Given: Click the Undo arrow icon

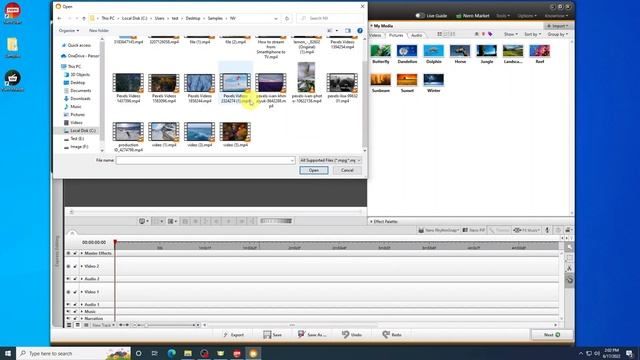Looking at the screenshot, I should pos(345,334).
